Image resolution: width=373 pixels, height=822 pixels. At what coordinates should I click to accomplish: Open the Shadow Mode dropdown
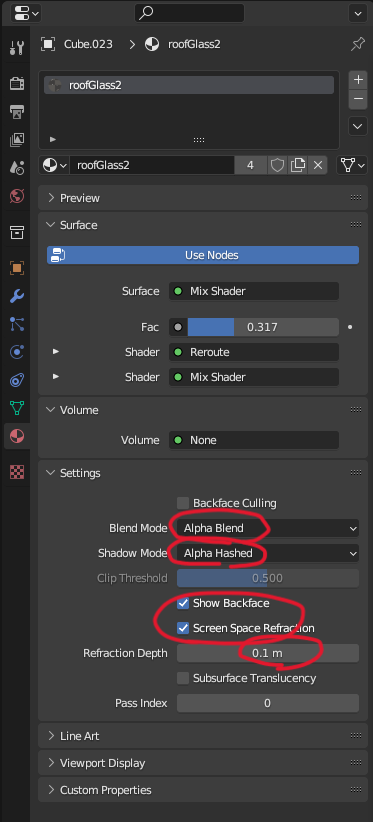point(268,553)
